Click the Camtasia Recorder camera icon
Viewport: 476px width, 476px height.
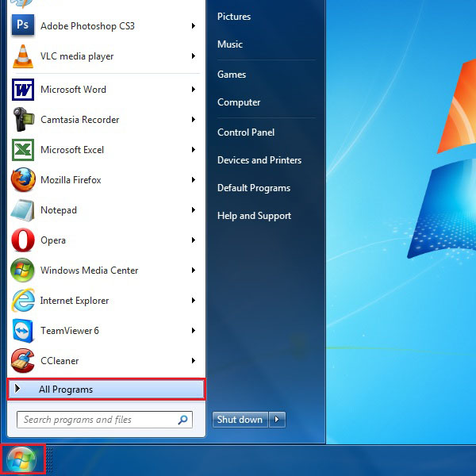(x=23, y=119)
